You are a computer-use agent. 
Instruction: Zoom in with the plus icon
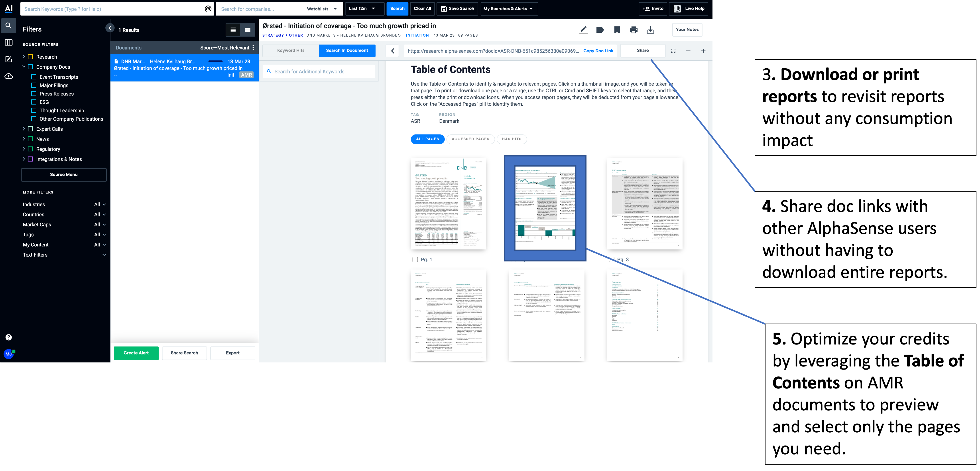pos(703,51)
